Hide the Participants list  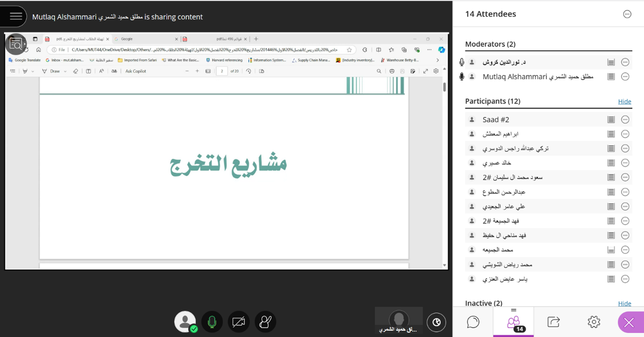(624, 101)
